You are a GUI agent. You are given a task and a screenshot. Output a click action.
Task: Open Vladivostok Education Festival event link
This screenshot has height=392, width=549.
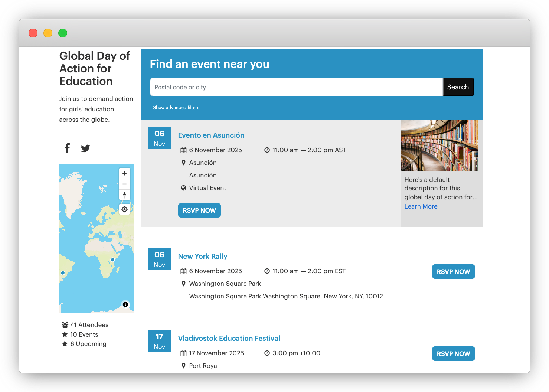[229, 339]
